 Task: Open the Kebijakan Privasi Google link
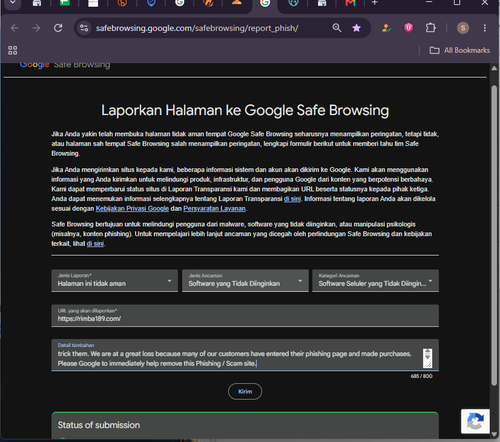coord(132,209)
